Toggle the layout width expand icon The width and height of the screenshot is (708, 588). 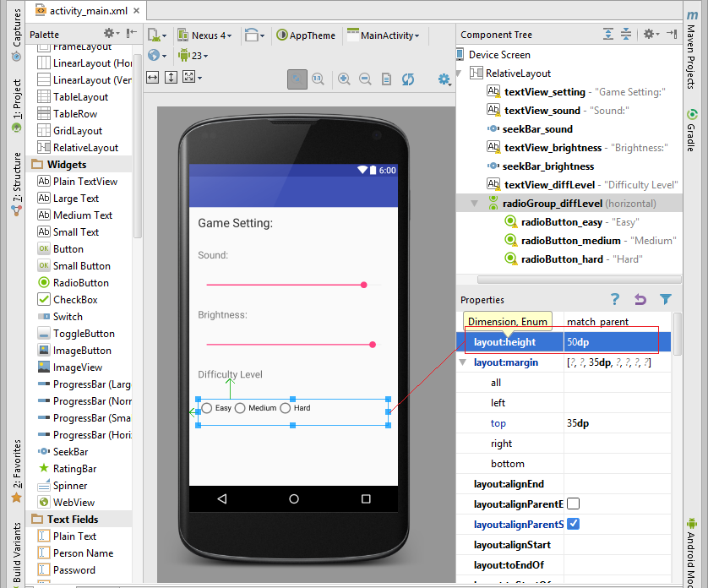153,77
